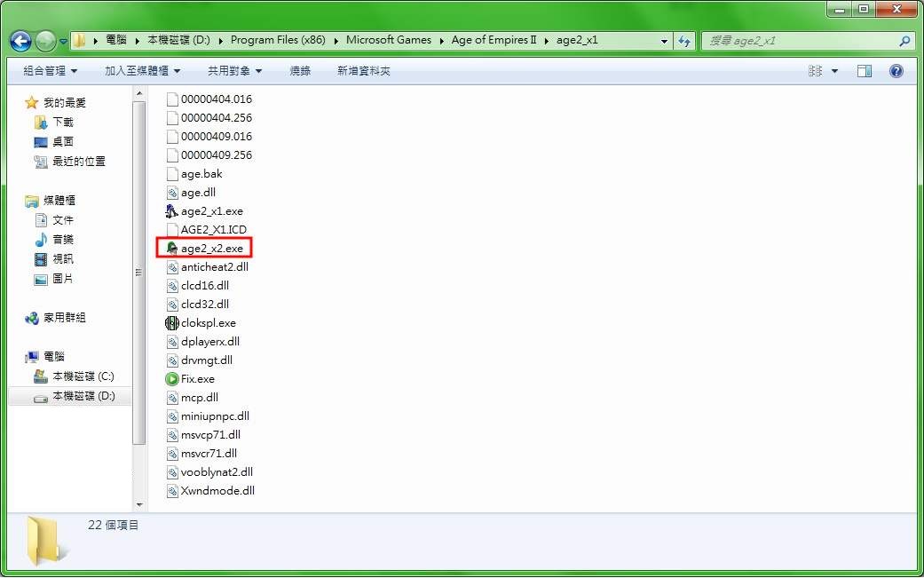The image size is (924, 578).
Task: Refresh the folder with the refresh icon
Action: pos(684,41)
